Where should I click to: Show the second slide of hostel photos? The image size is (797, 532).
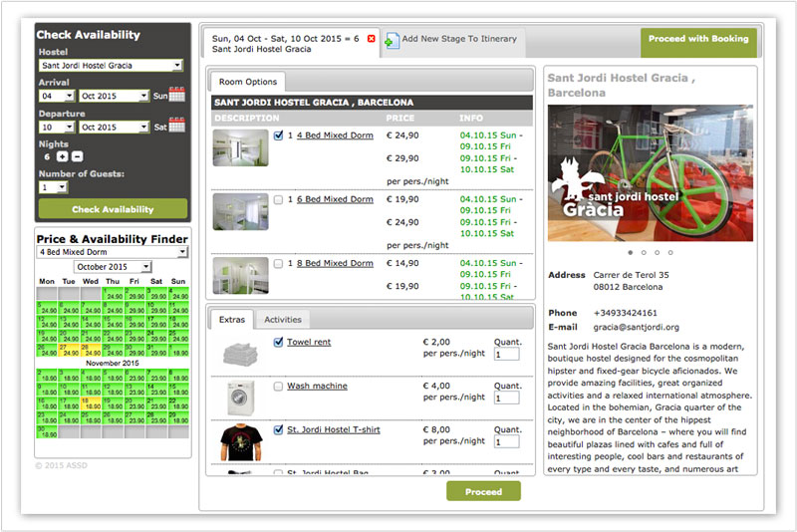click(x=644, y=252)
